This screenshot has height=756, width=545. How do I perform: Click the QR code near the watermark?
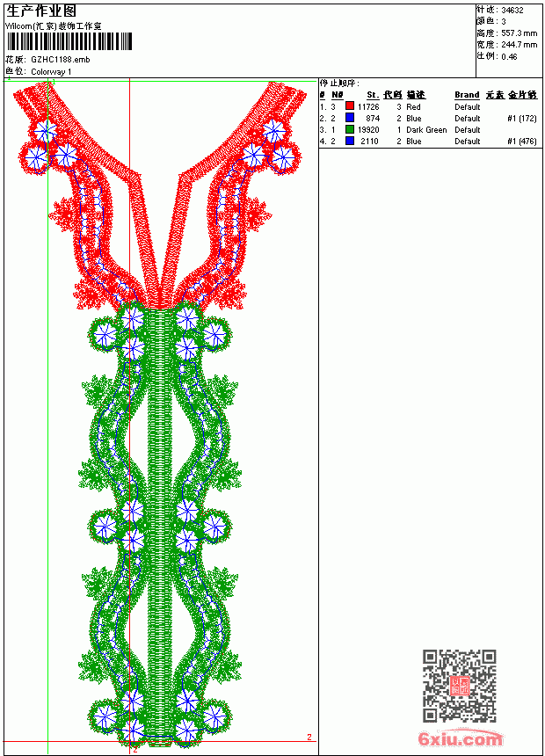coord(460,686)
